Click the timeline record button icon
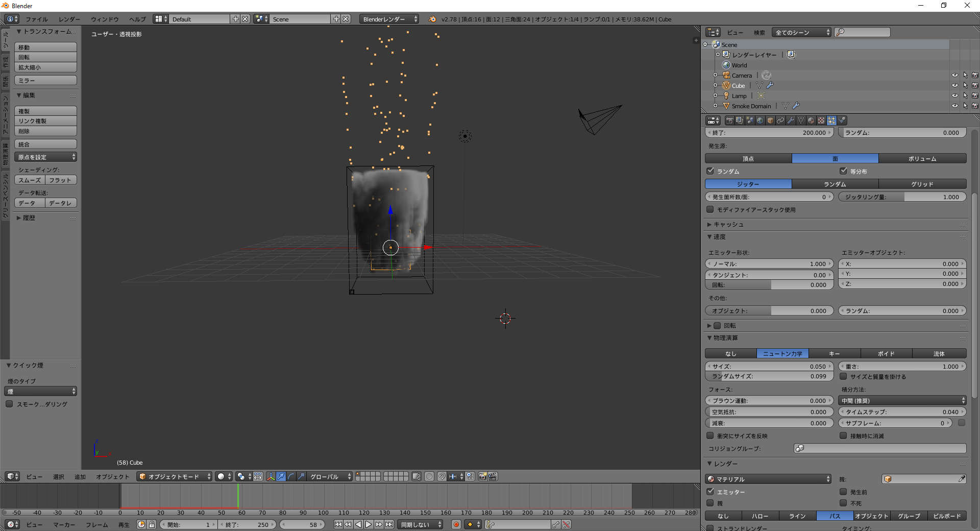This screenshot has width=980, height=531. pyautogui.click(x=456, y=524)
